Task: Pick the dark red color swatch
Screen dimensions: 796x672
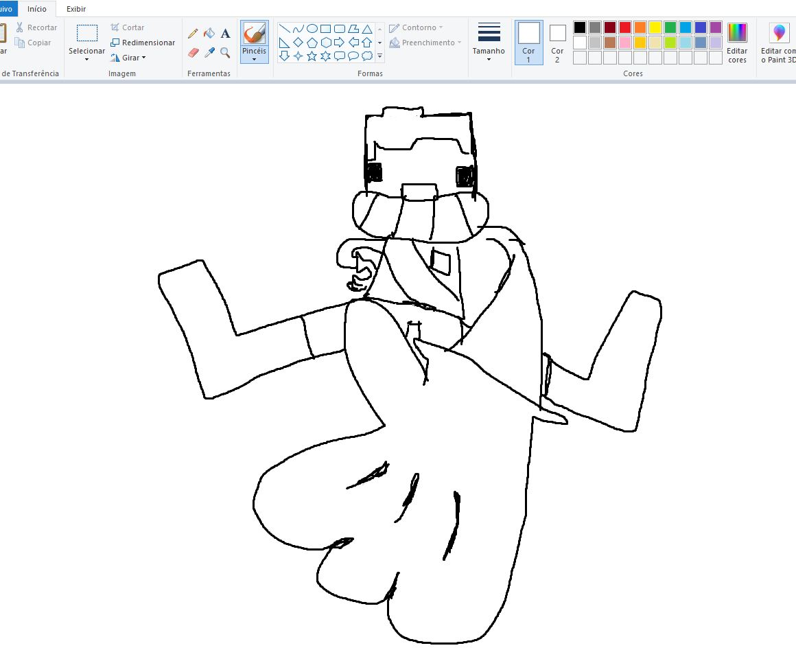Action: coord(609,27)
